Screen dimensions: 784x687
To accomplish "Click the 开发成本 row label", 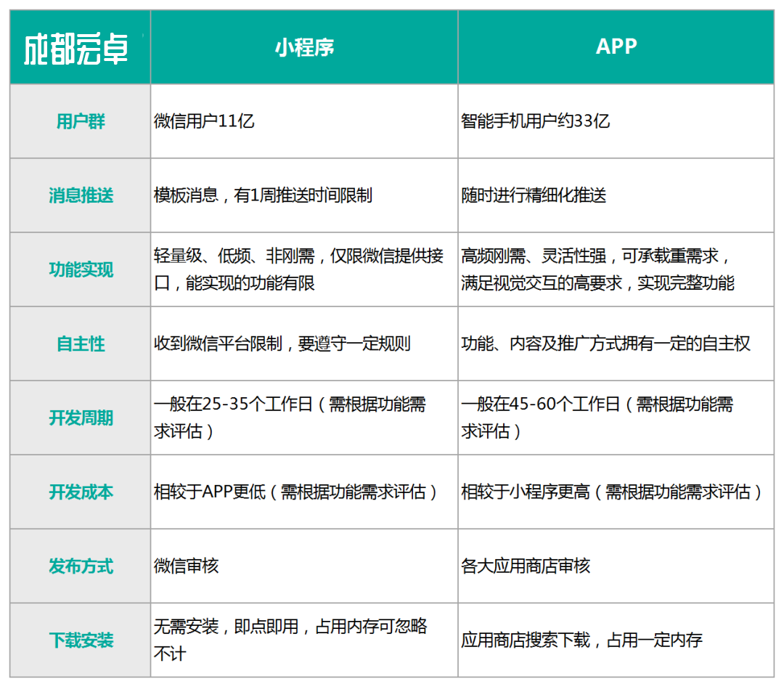I will click(80, 492).
